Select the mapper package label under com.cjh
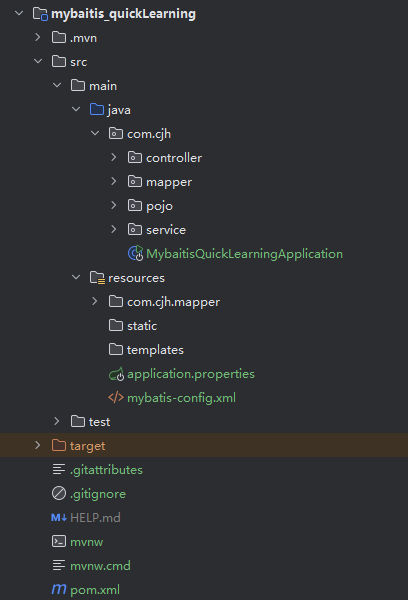The image size is (408, 600). click(x=169, y=183)
